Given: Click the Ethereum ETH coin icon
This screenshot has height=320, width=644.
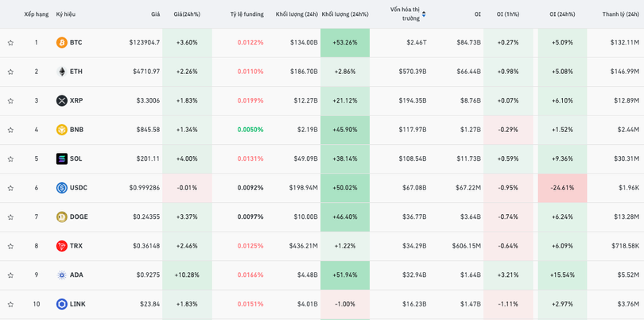Looking at the screenshot, I should [x=61, y=72].
